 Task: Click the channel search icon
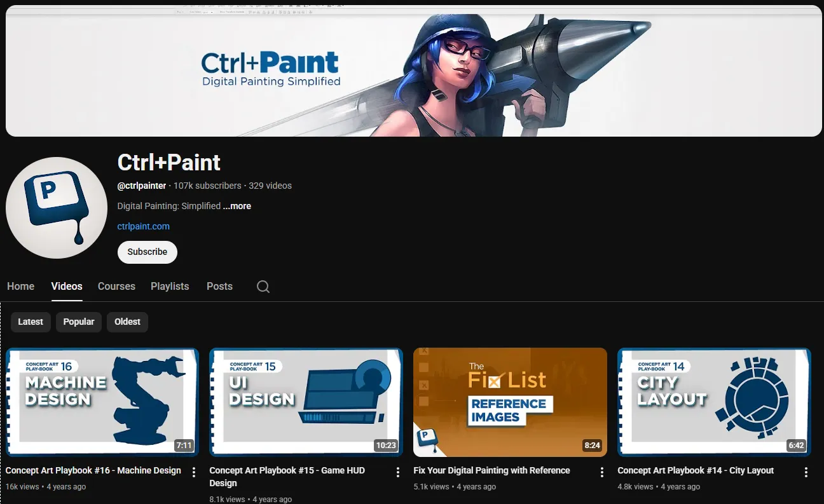pyautogui.click(x=263, y=287)
